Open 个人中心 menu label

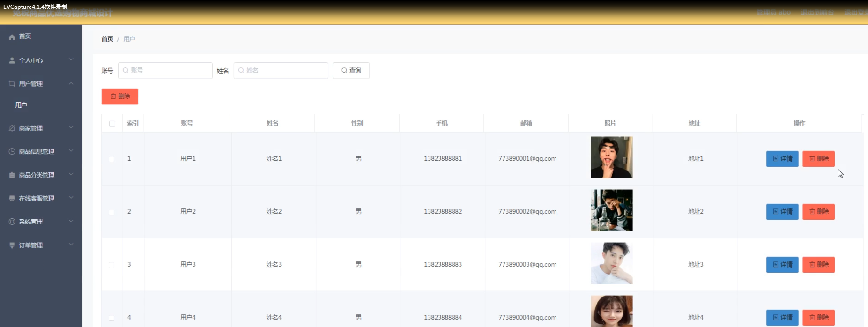tap(31, 60)
